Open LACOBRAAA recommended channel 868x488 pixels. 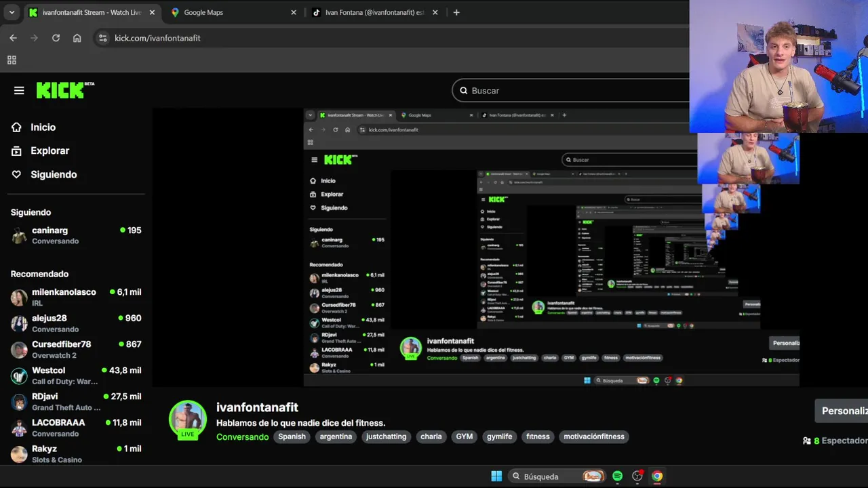76,428
